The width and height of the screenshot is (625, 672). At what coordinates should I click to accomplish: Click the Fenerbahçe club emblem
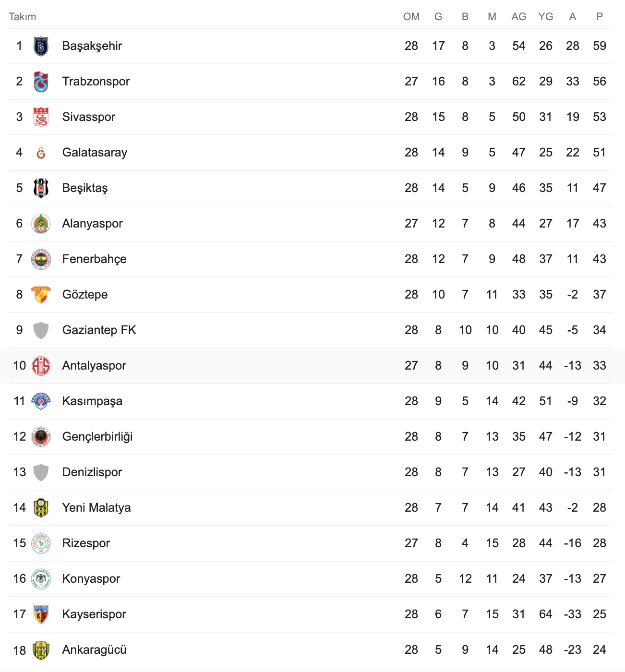click(41, 260)
